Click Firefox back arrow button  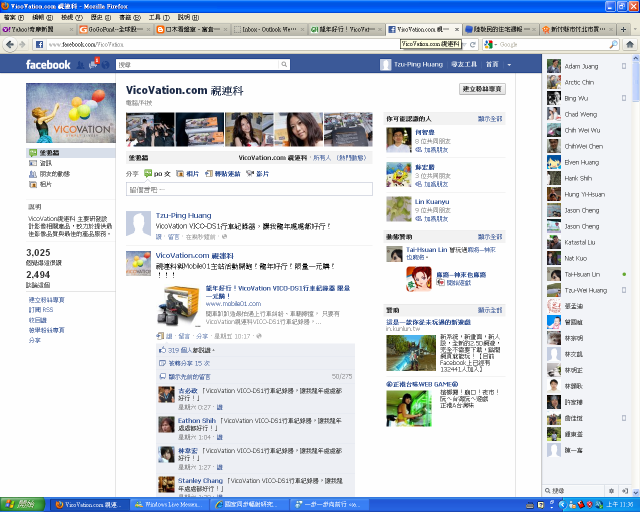click(x=10, y=44)
